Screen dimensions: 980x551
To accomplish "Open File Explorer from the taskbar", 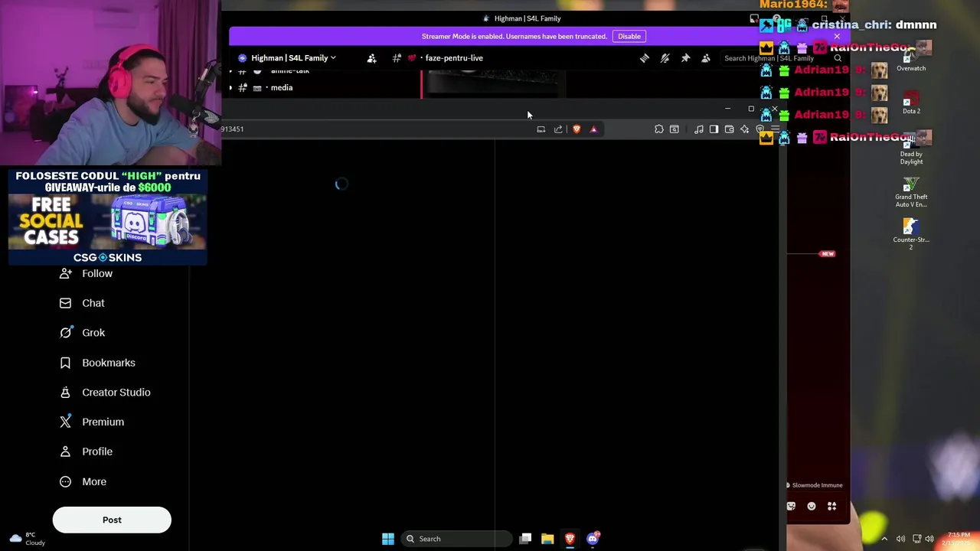I will coord(547,539).
